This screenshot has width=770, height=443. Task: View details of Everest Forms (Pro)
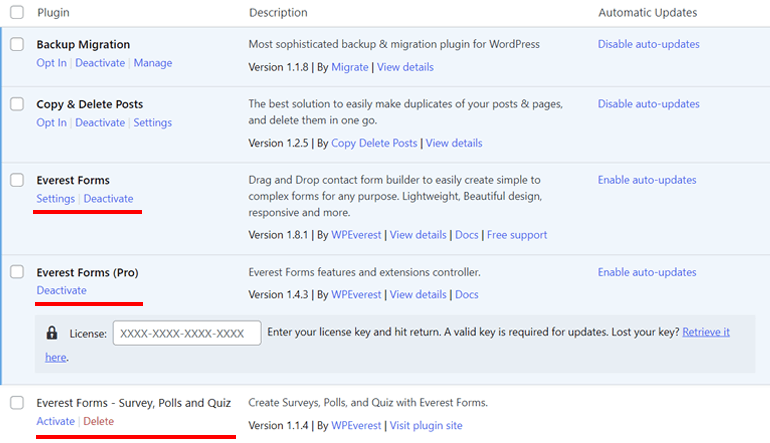(x=418, y=295)
